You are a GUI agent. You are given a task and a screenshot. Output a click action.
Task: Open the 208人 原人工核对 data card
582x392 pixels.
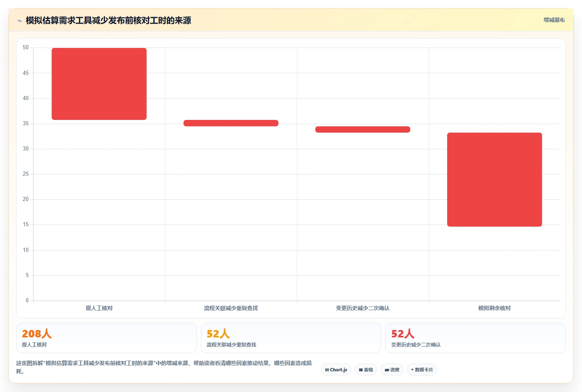[x=106, y=338]
